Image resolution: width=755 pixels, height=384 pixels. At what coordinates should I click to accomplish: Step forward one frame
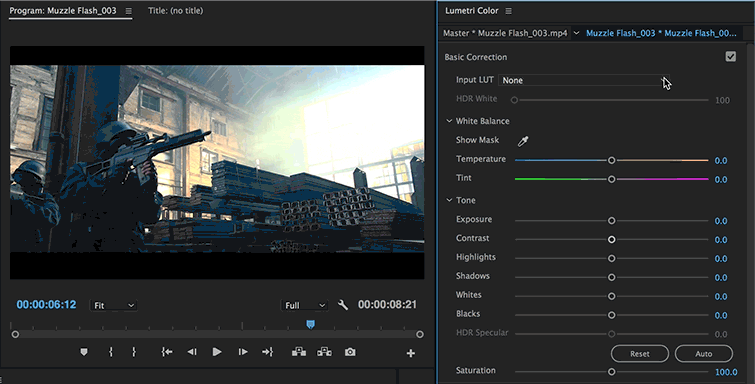[243, 352]
